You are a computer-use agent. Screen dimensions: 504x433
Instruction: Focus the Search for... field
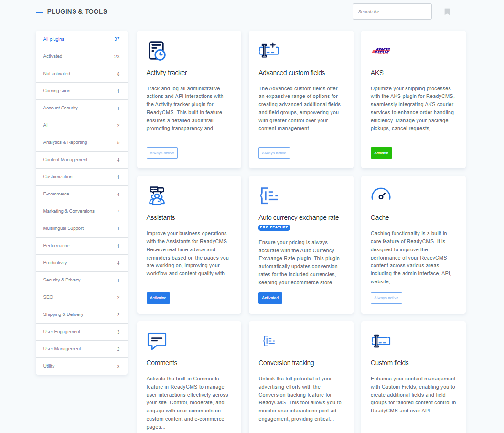click(392, 11)
